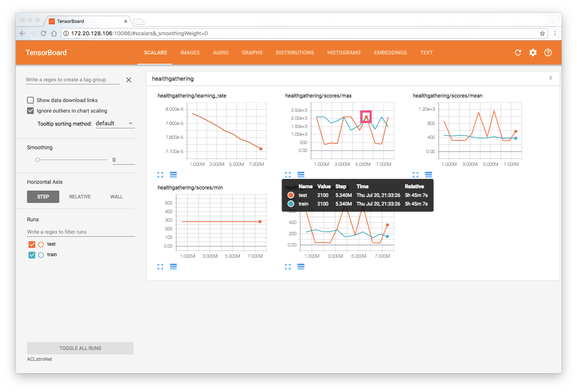Expand learning_rate chart to fullscreen

tap(160, 174)
